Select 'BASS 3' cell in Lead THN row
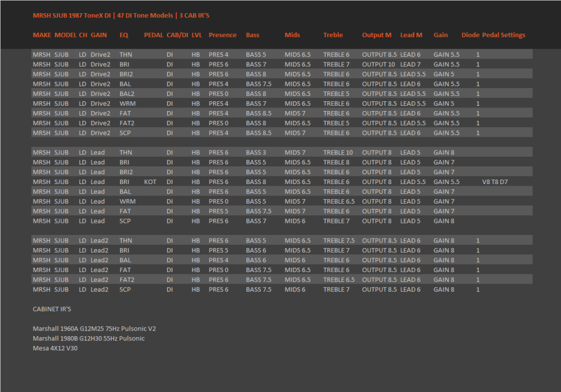Screen dimensions: 561x392 click(x=256, y=153)
